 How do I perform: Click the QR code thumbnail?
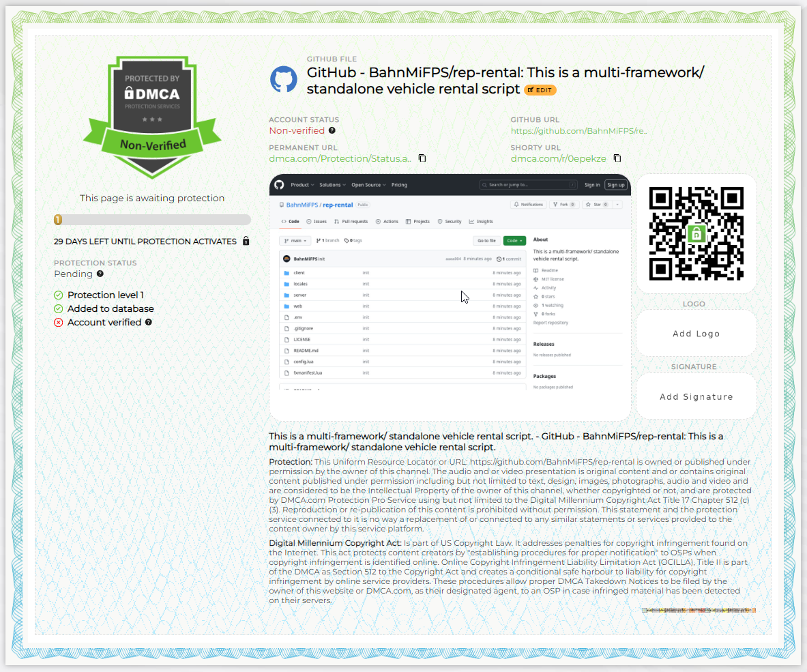(696, 233)
